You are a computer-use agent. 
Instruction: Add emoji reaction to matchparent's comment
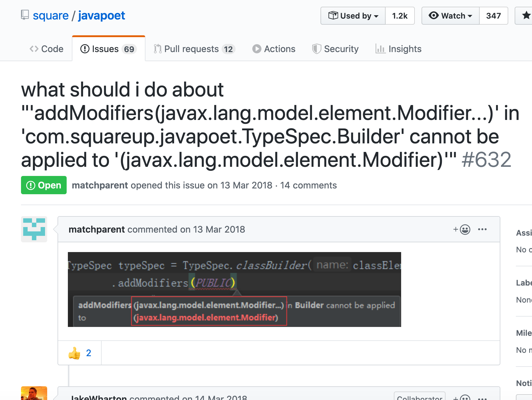click(462, 230)
